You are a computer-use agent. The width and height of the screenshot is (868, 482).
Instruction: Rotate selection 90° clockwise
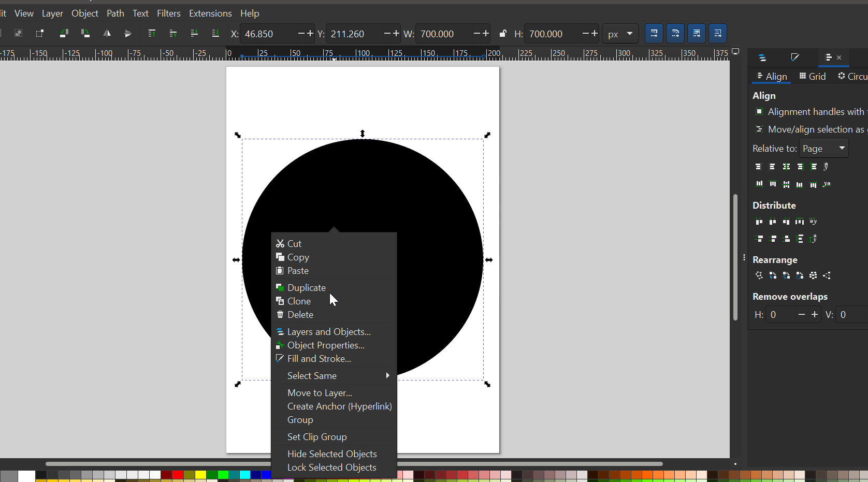coord(85,34)
